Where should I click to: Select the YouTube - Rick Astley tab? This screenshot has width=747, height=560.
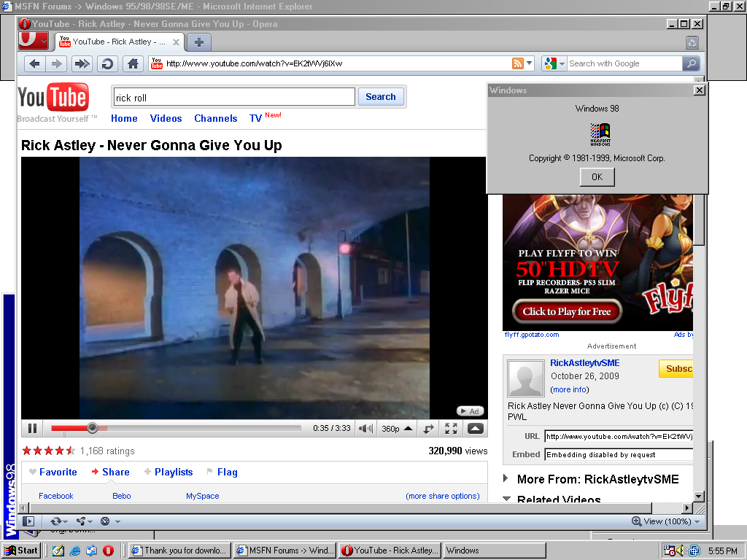click(119, 42)
